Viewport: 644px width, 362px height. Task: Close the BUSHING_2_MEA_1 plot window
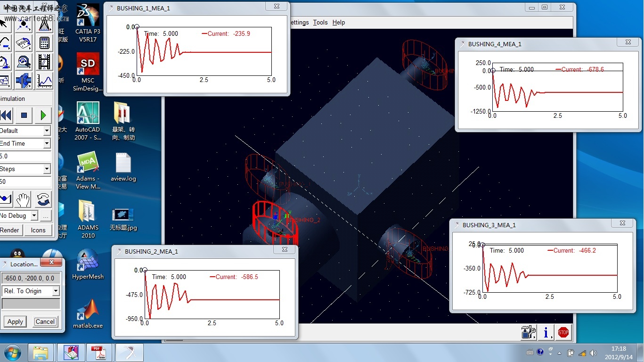tap(285, 249)
